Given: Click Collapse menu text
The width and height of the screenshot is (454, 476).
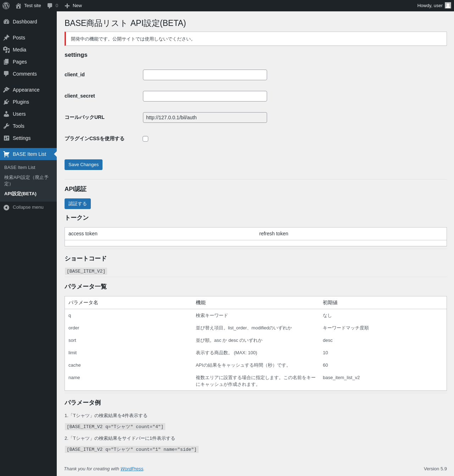Looking at the screenshot, I should (x=28, y=207).
